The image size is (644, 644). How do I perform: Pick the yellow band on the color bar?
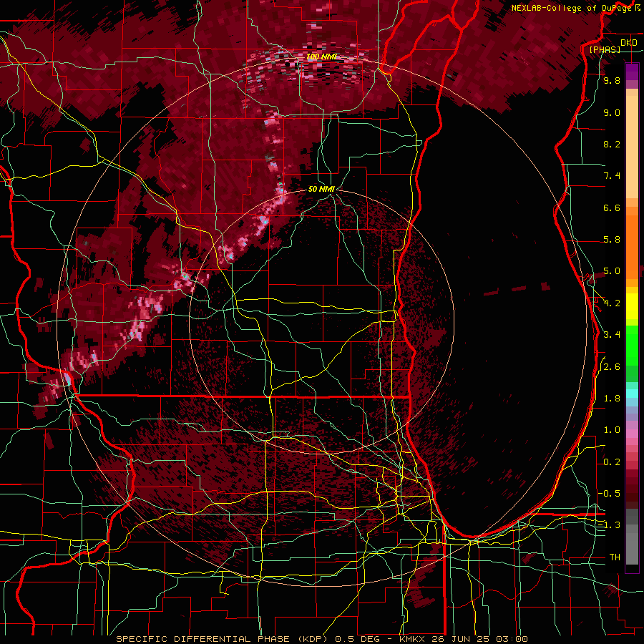click(632, 306)
